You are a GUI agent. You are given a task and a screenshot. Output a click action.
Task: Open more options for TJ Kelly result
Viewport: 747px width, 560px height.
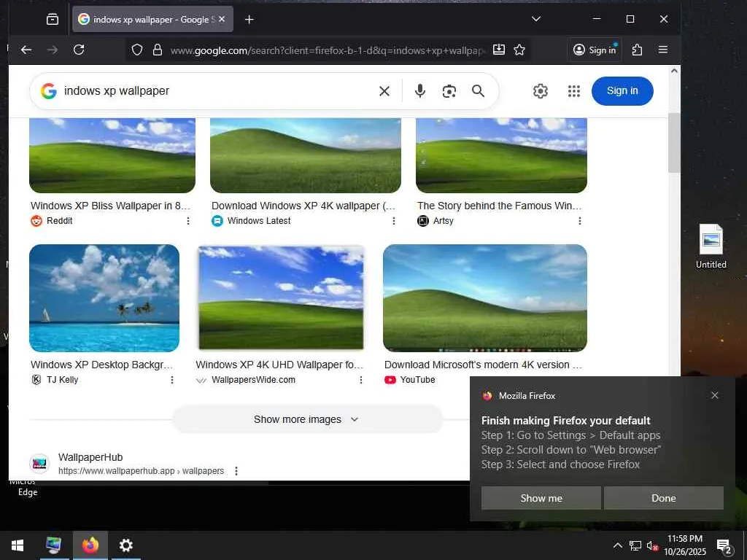[x=172, y=380]
